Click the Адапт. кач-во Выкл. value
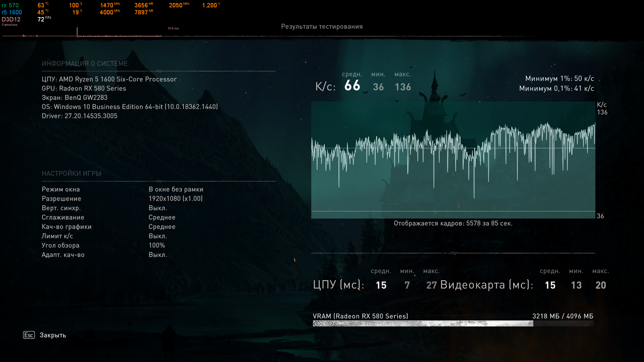This screenshot has height=362, width=644. pyautogui.click(x=158, y=255)
